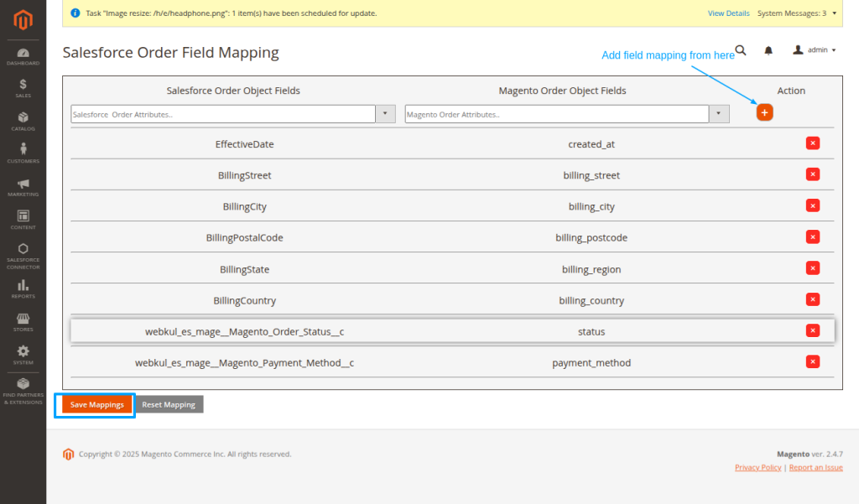Screen dimensions: 859x504
Task: Click the search magnifier icon
Action: click(x=741, y=50)
